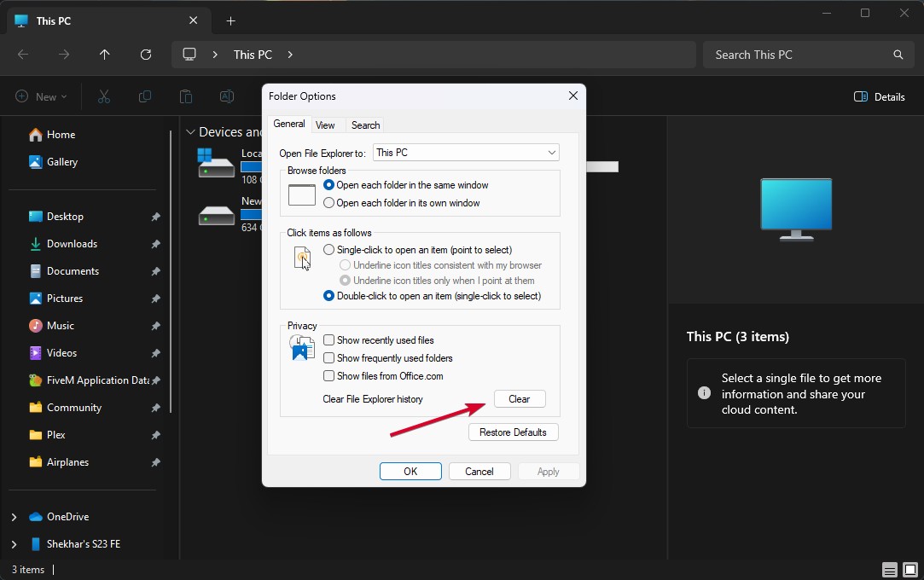Click the Clear button for Explorer history
924x580 pixels.
click(x=520, y=398)
